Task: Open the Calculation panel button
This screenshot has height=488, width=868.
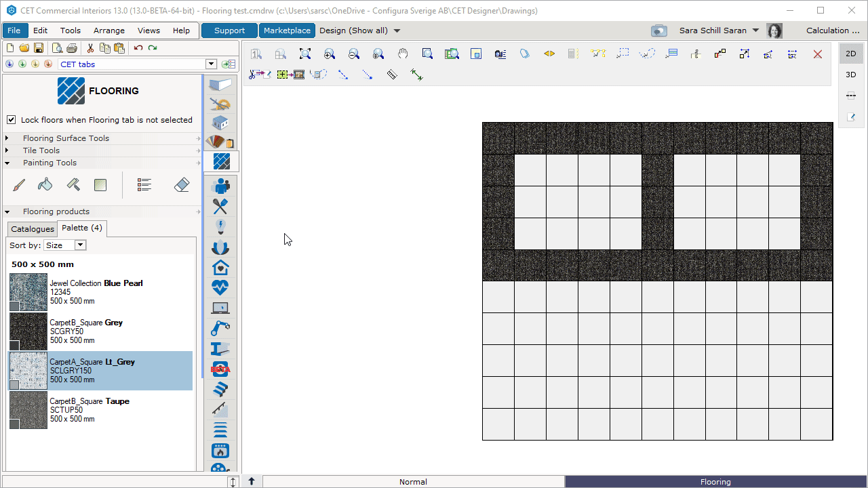Action: point(833,30)
